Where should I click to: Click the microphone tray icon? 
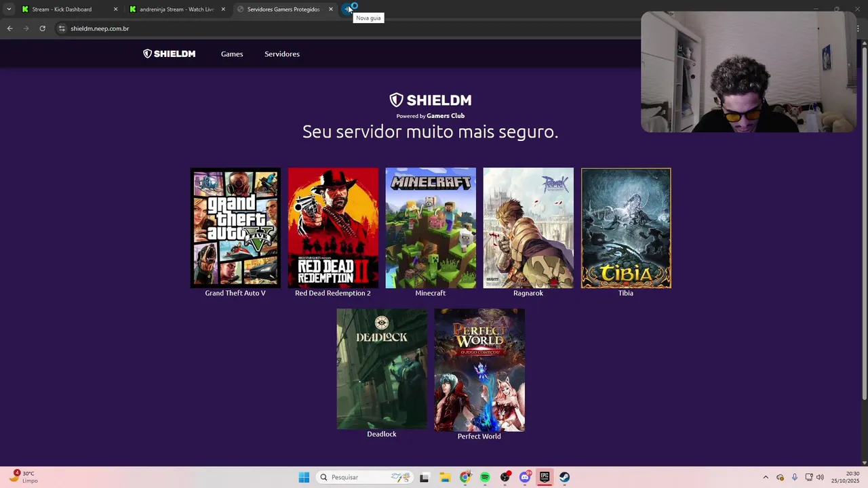click(x=794, y=477)
